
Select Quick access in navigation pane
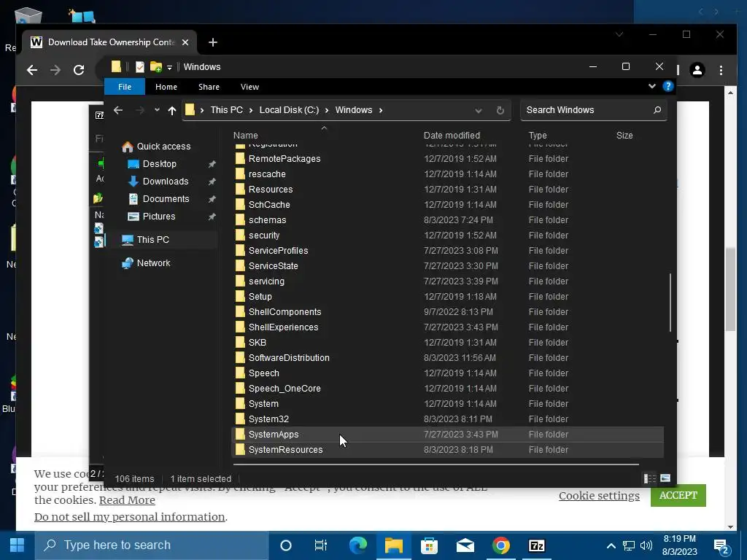tap(163, 146)
